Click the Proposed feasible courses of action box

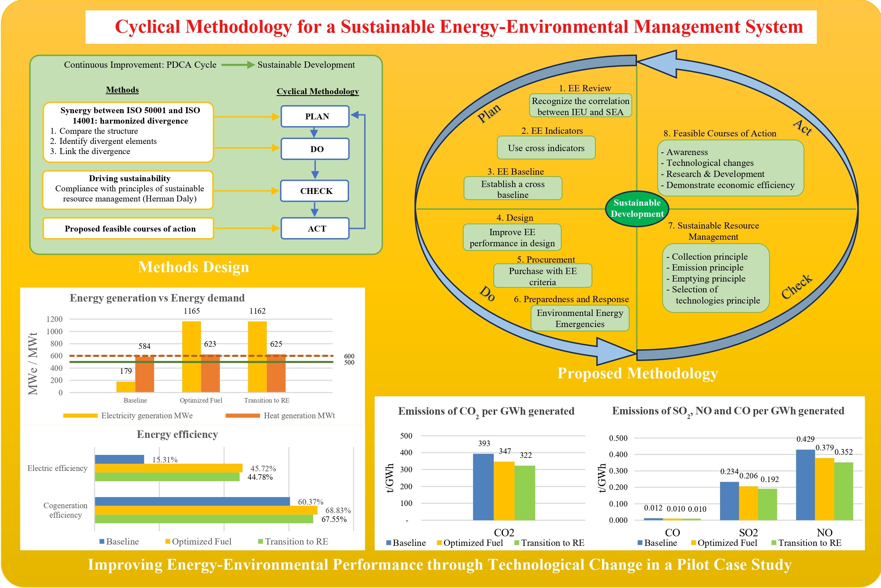coord(128,228)
